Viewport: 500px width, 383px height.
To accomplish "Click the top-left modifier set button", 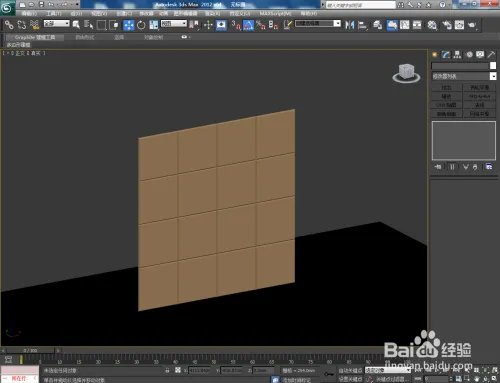I will click(447, 87).
